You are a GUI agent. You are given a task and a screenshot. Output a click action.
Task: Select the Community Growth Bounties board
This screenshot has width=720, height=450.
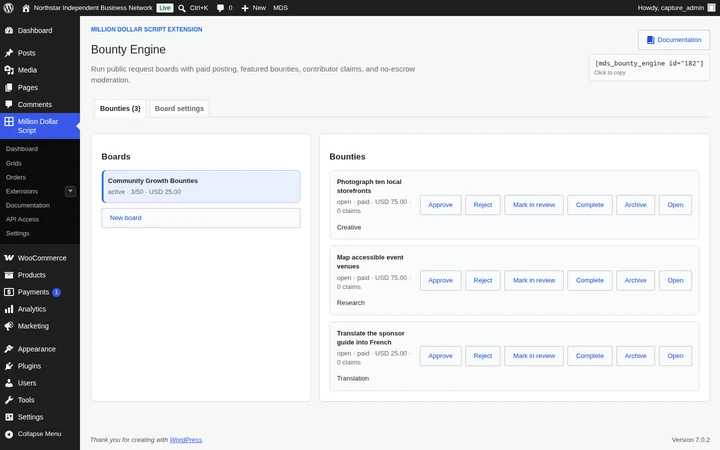pyautogui.click(x=201, y=186)
